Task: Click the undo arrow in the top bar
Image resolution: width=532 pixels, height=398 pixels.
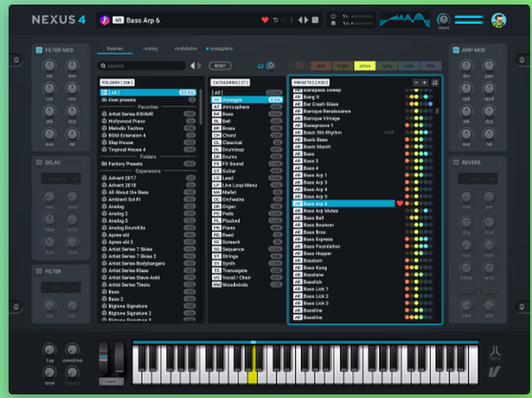Action: 276,20
